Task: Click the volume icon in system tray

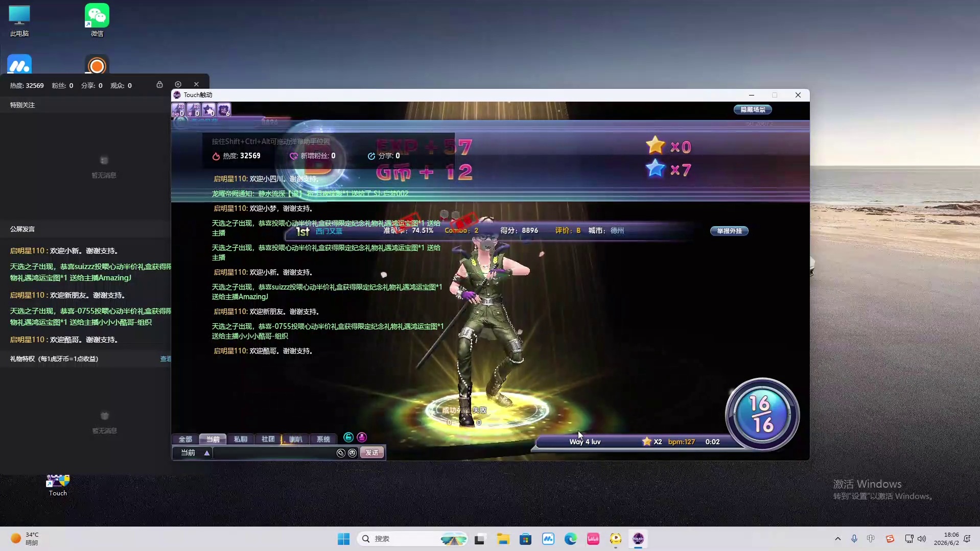Action: 922,539
